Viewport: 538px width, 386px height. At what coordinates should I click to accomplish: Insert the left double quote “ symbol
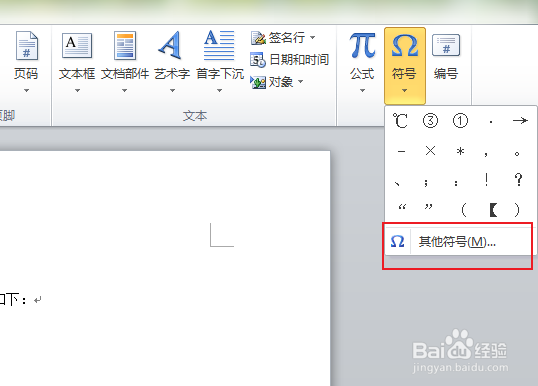click(402, 207)
